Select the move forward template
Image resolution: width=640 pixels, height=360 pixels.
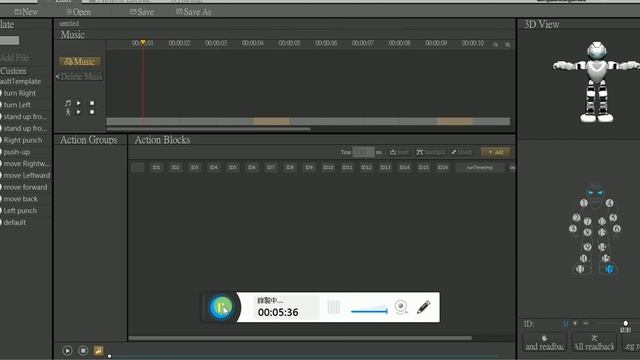25,187
